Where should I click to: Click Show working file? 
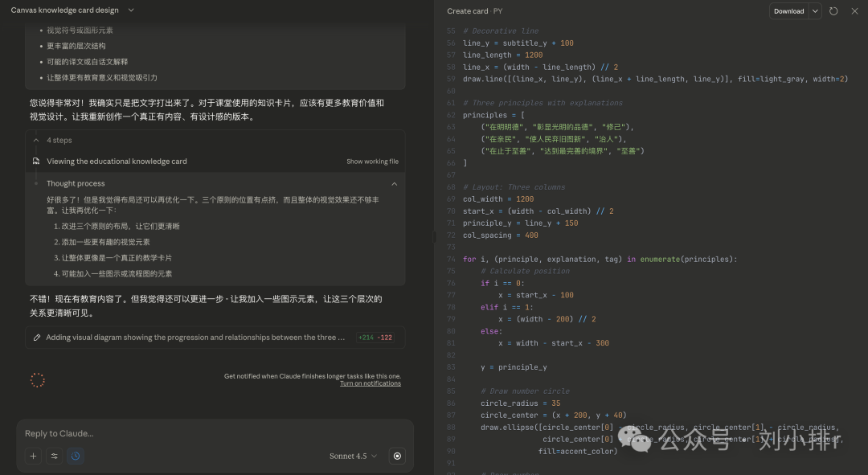372,162
